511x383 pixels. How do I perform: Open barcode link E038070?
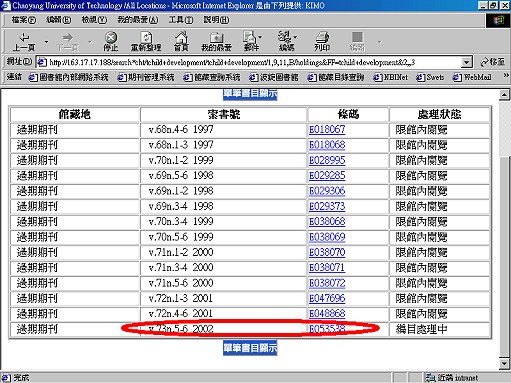pos(327,252)
